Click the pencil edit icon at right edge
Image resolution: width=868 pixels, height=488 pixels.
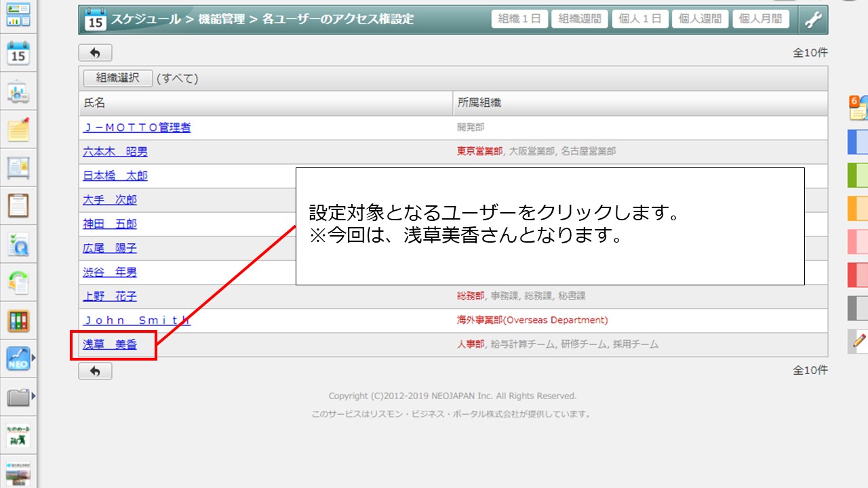tap(859, 341)
